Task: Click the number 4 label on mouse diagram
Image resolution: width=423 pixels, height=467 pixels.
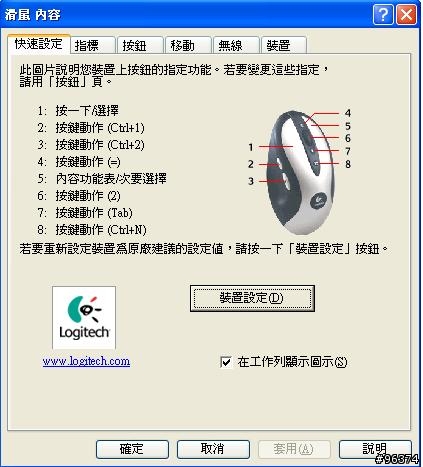Action: coord(348,113)
